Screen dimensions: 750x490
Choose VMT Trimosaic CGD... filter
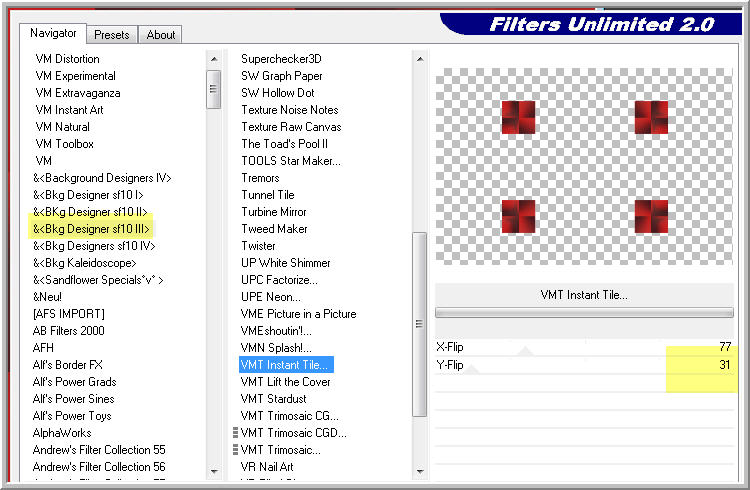click(294, 433)
